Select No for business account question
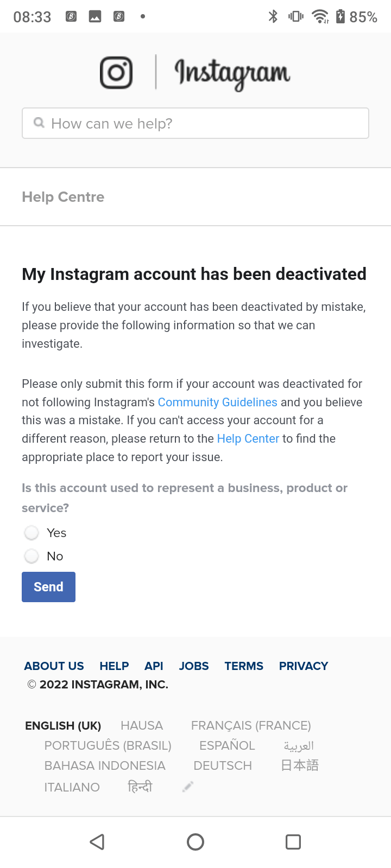 click(x=31, y=556)
